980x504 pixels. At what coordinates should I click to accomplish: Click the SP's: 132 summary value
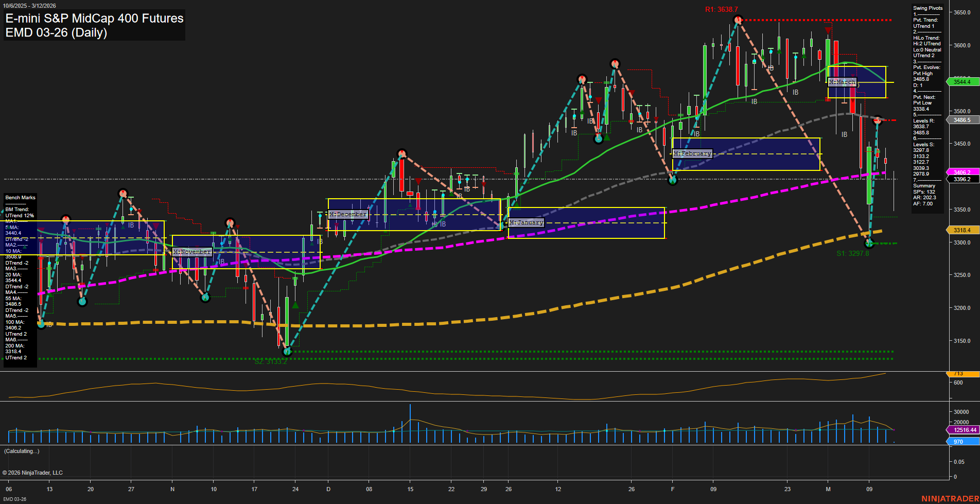[924, 192]
